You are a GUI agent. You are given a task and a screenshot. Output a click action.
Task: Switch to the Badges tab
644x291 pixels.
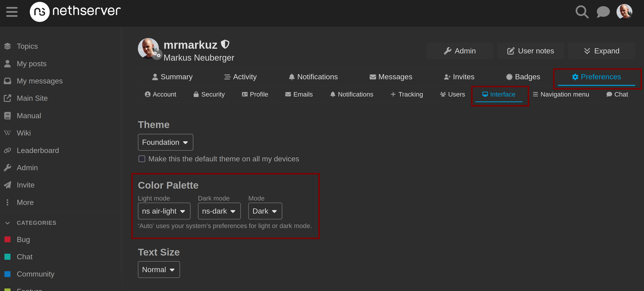point(523,77)
